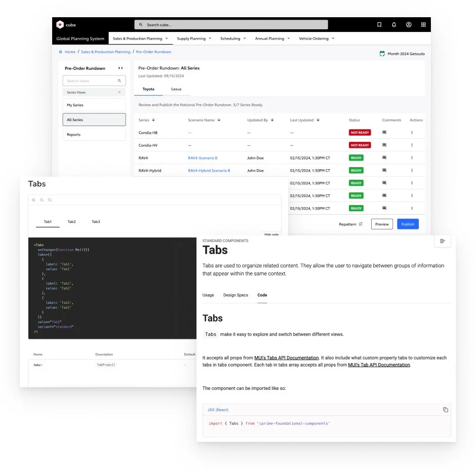This screenshot has height=476, width=476.
Task: Open actions menu for RAV4-Hybrid row
Action: coord(412,170)
